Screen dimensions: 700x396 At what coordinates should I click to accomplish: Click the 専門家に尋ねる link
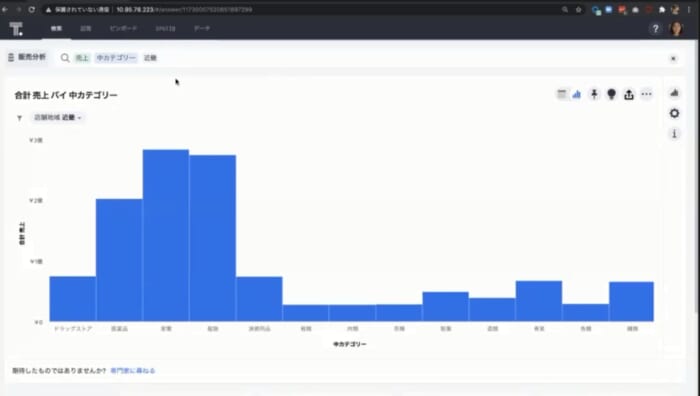click(x=133, y=371)
